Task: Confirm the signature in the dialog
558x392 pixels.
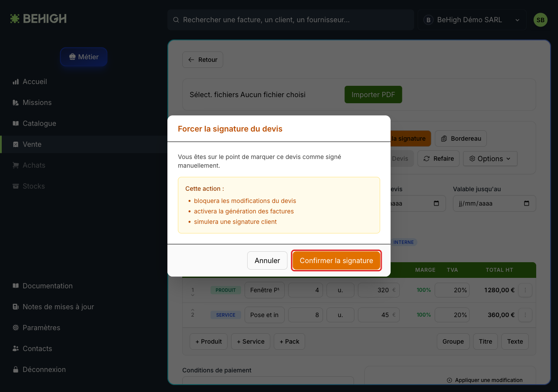Action: 337,260
